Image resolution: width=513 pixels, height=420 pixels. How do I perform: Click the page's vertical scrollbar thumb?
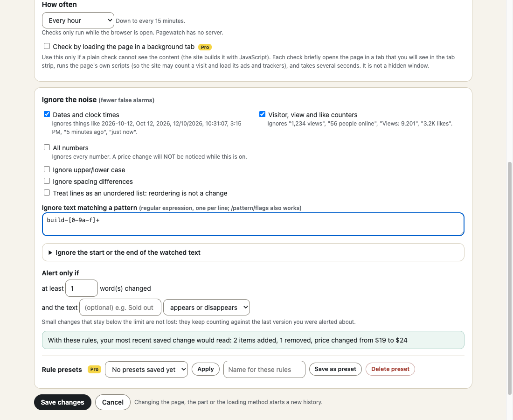(509, 278)
